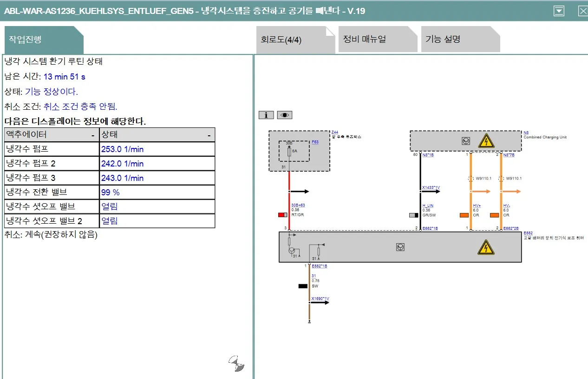Click the F63 fuse link

click(315, 142)
